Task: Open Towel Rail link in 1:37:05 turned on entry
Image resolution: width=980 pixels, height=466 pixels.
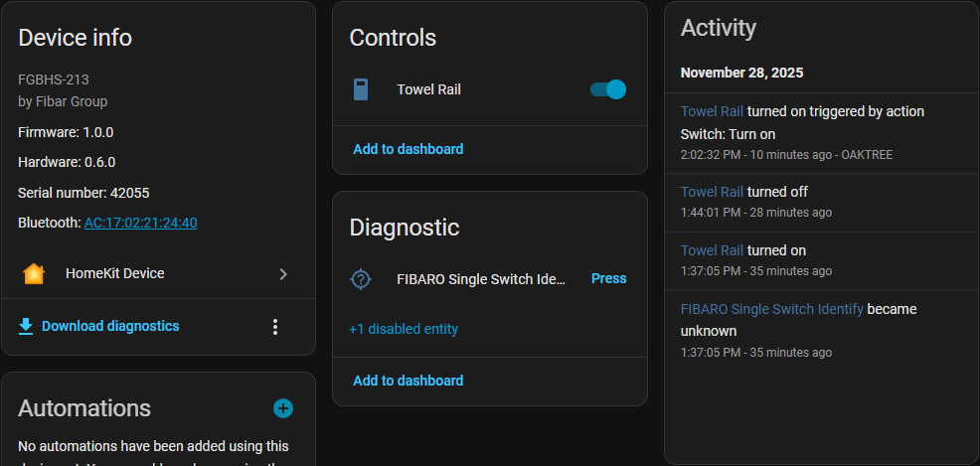Action: pyautogui.click(x=712, y=250)
